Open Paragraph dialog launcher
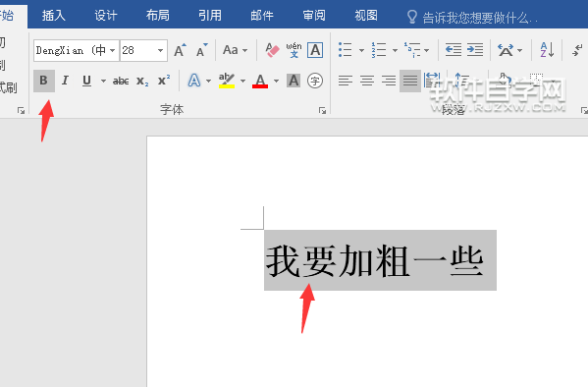Viewport: 588px width, 387px height. (x=584, y=110)
